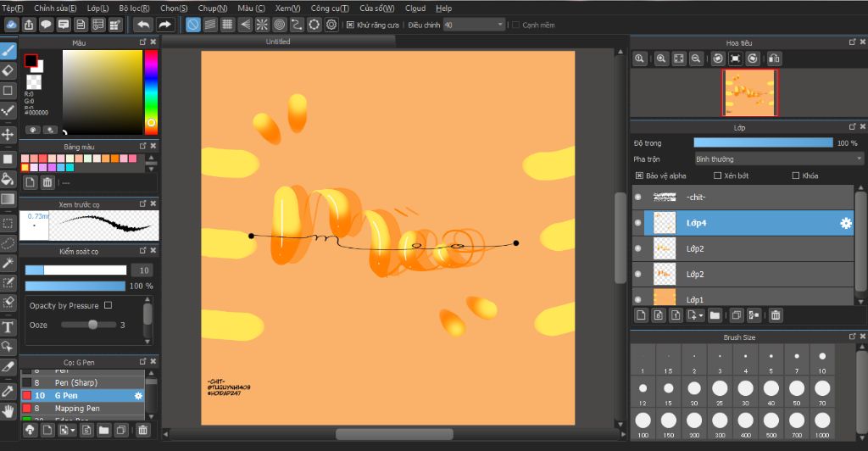Select the Hand pan tool
This screenshot has width=868, height=451.
point(8,410)
